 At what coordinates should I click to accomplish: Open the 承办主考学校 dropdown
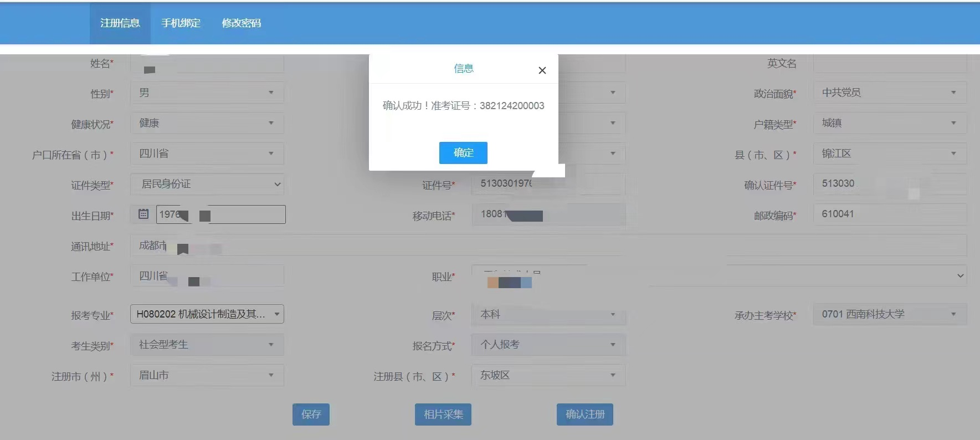[x=889, y=314]
